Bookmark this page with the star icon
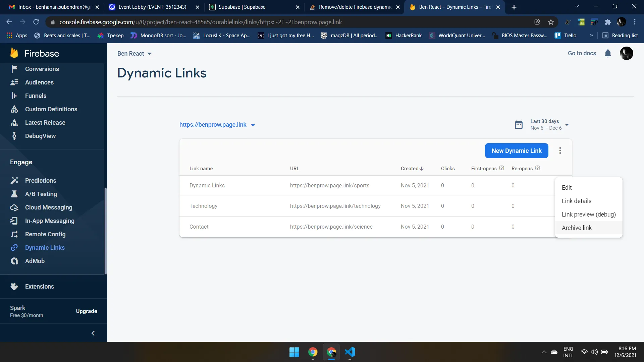Screen dimensions: 644x362 (551, 22)
